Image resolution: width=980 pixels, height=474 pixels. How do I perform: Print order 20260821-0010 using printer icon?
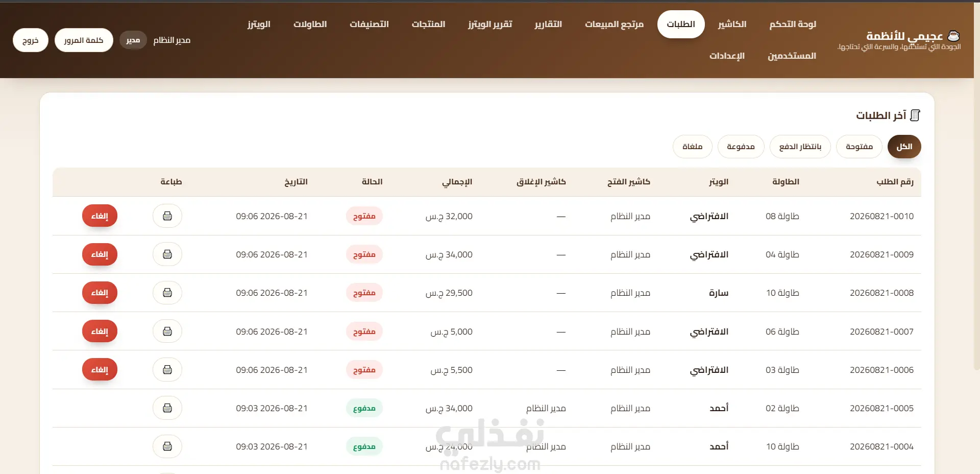coord(167,216)
